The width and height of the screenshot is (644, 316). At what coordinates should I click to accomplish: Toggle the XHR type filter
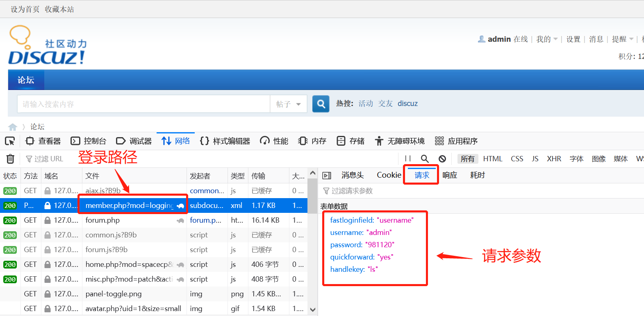pyautogui.click(x=554, y=159)
